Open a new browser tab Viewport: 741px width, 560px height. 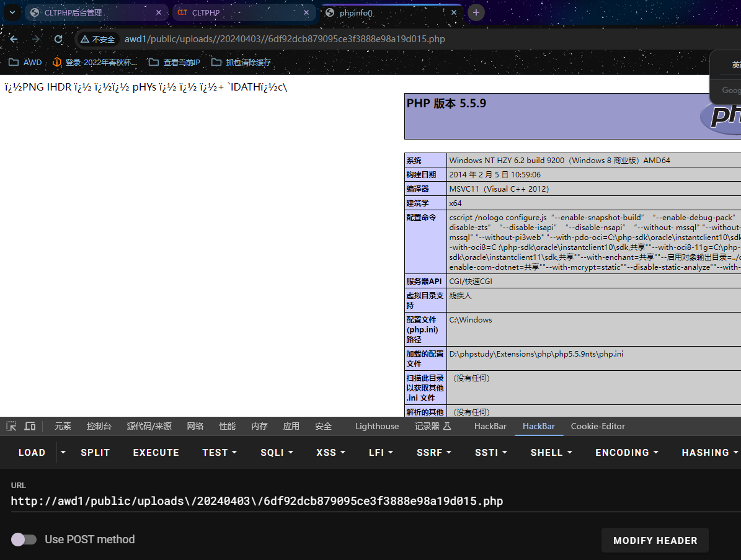[x=476, y=13]
